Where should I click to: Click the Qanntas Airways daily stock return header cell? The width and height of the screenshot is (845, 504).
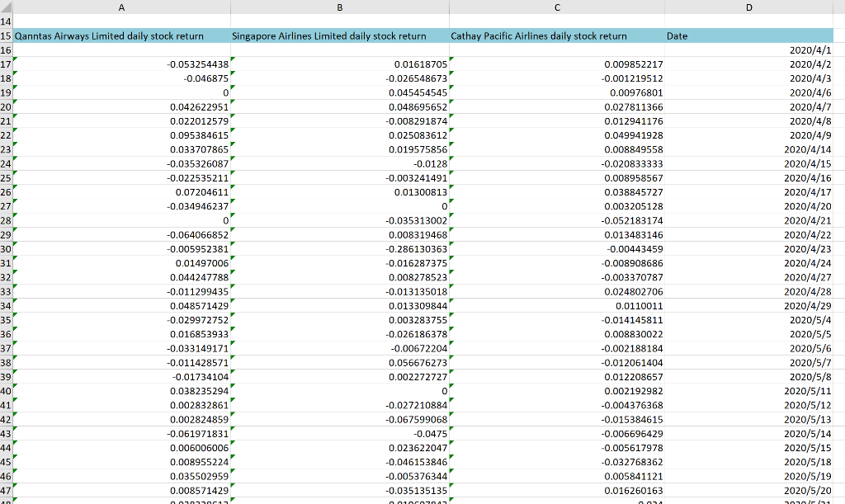coord(121,35)
